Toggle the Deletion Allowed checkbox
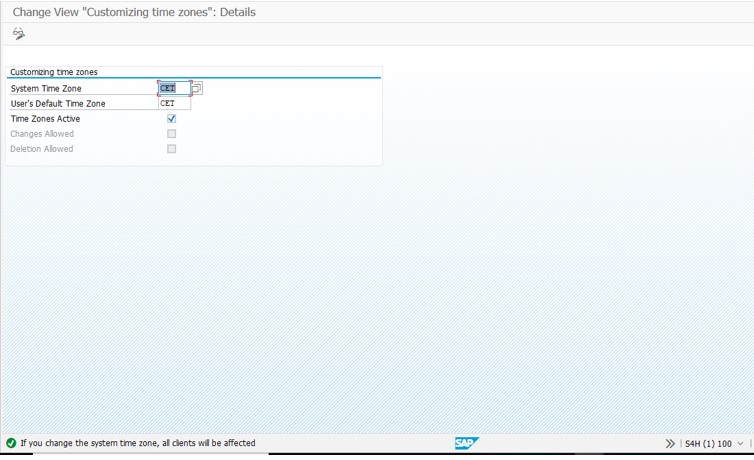 [172, 149]
